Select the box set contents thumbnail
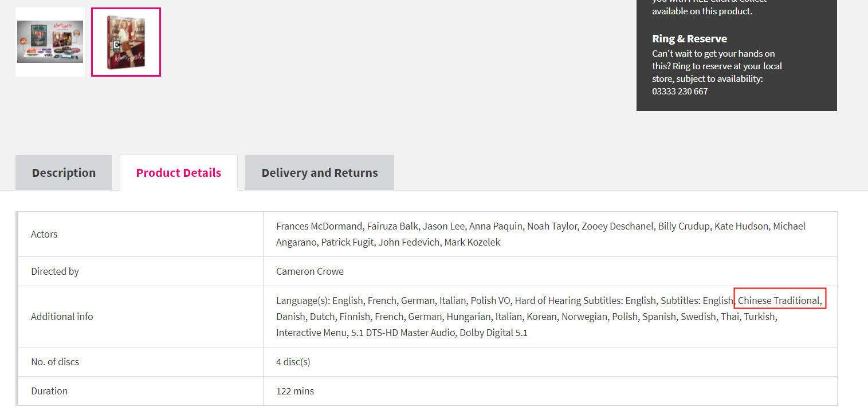Screen dimensions: 868x415 (x=50, y=42)
